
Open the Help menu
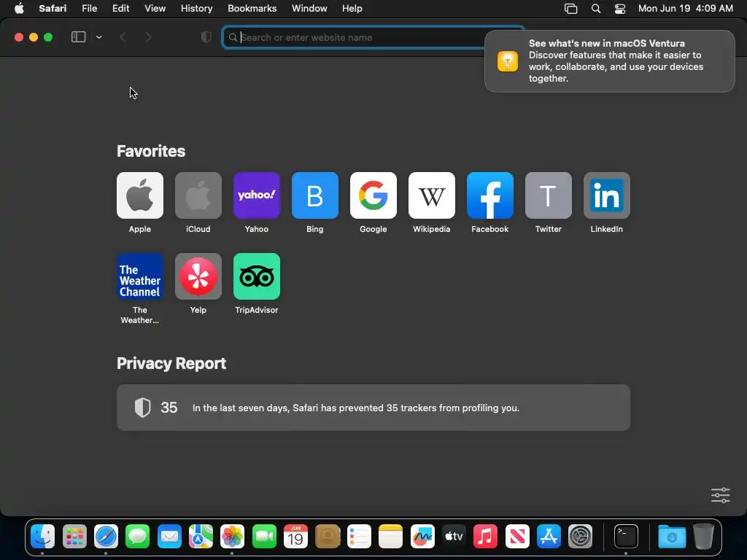(x=352, y=8)
